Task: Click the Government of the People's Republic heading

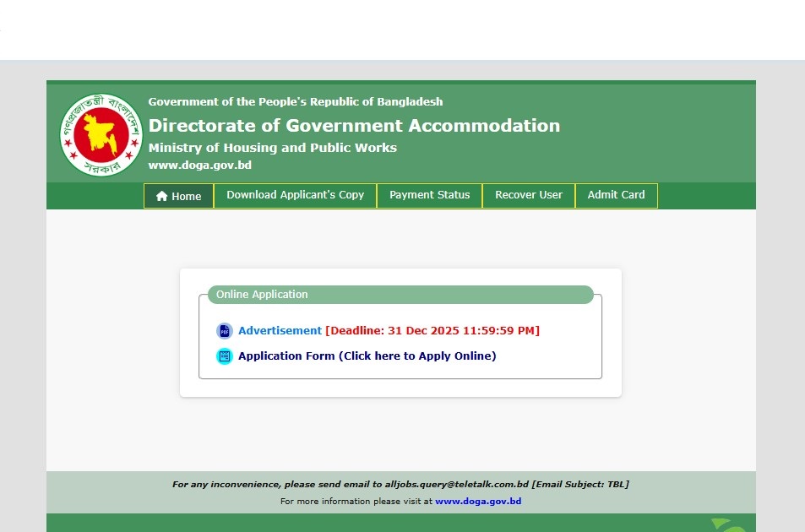Action: pyautogui.click(x=295, y=102)
